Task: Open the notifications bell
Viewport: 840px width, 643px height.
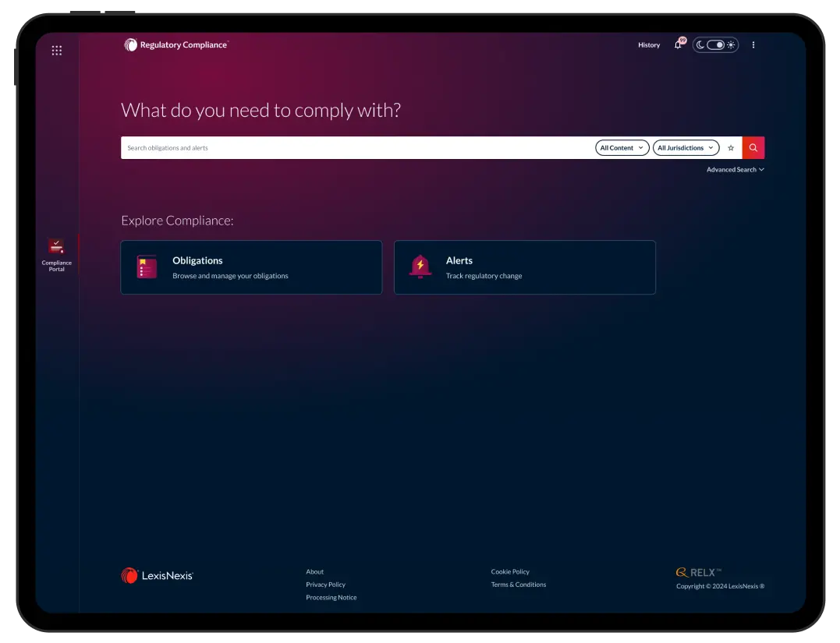Action: point(678,45)
